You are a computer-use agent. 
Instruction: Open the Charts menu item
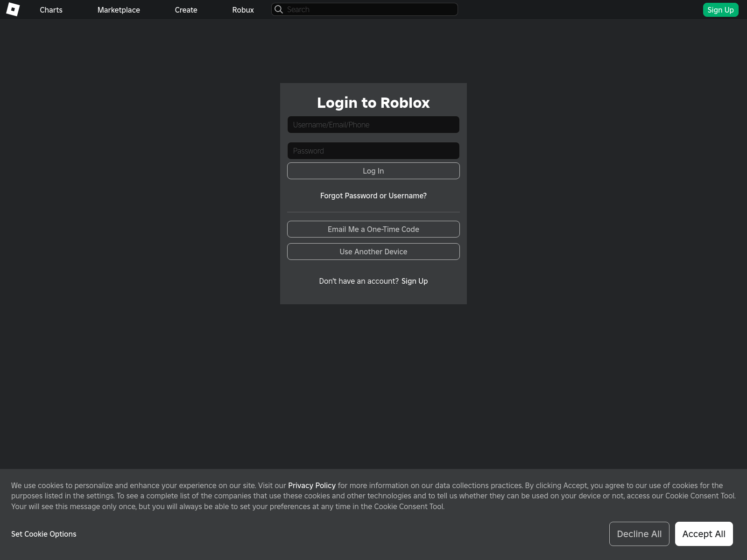[51, 10]
